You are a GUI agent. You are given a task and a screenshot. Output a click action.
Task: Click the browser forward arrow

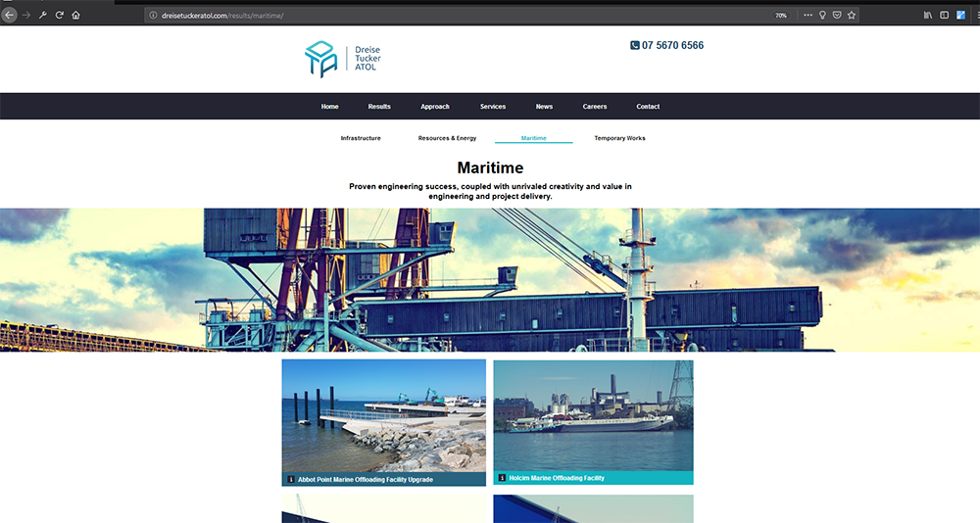coord(26,15)
